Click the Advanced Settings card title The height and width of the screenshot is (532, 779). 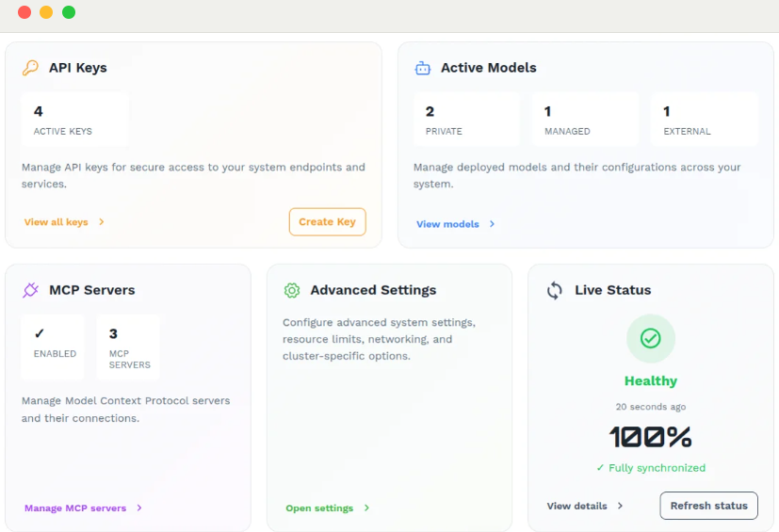(x=373, y=290)
